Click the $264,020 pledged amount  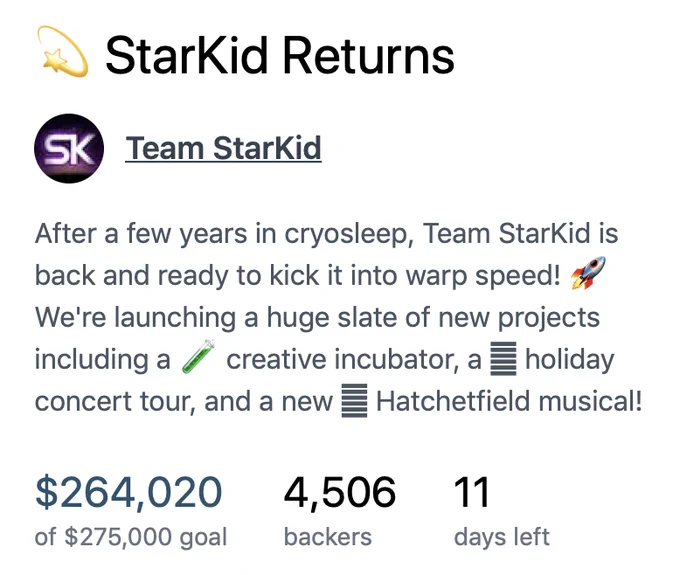point(128,492)
